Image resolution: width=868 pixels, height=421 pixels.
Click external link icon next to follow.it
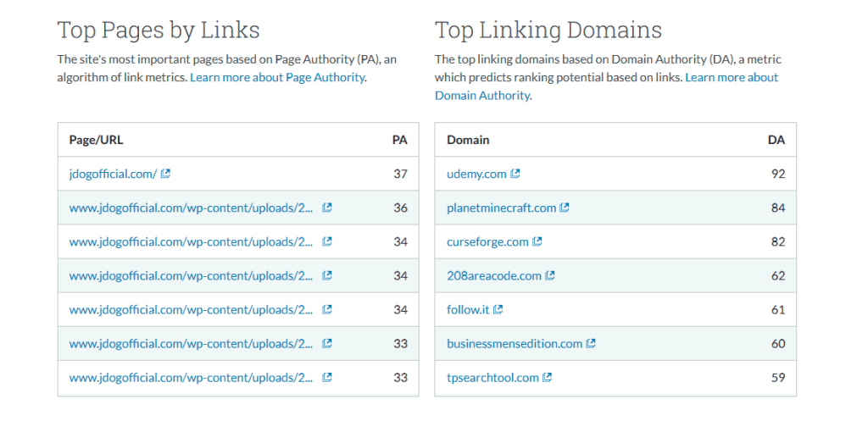[x=498, y=309]
